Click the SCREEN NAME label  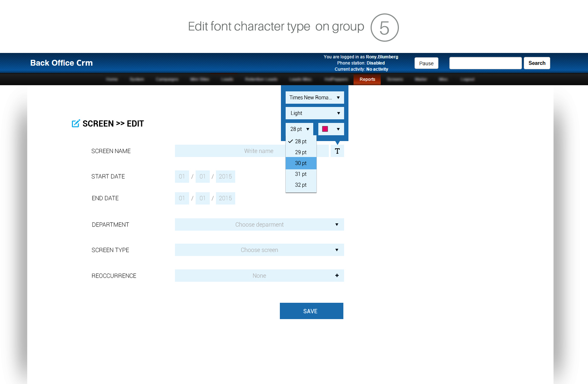(111, 151)
